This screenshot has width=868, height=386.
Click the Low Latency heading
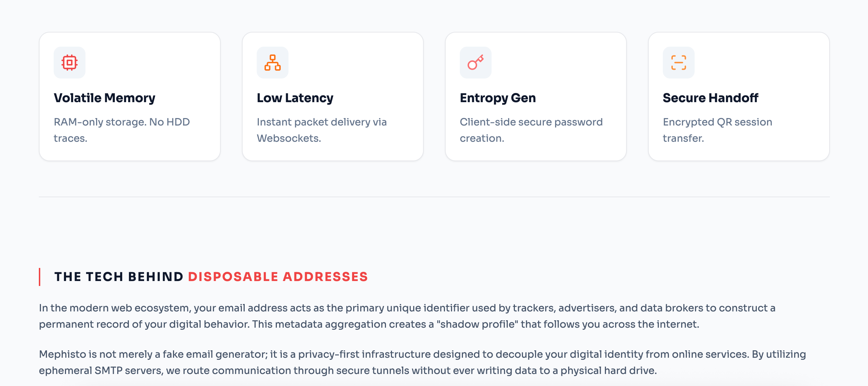coord(295,98)
